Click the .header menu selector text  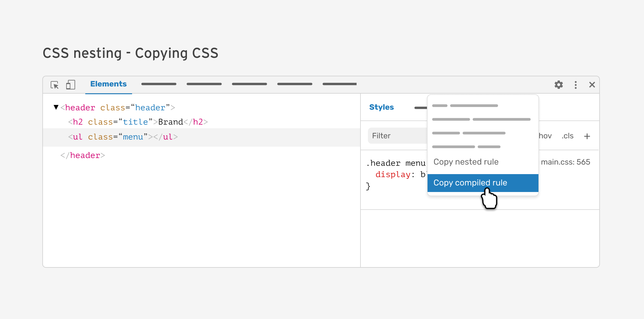[x=395, y=163]
